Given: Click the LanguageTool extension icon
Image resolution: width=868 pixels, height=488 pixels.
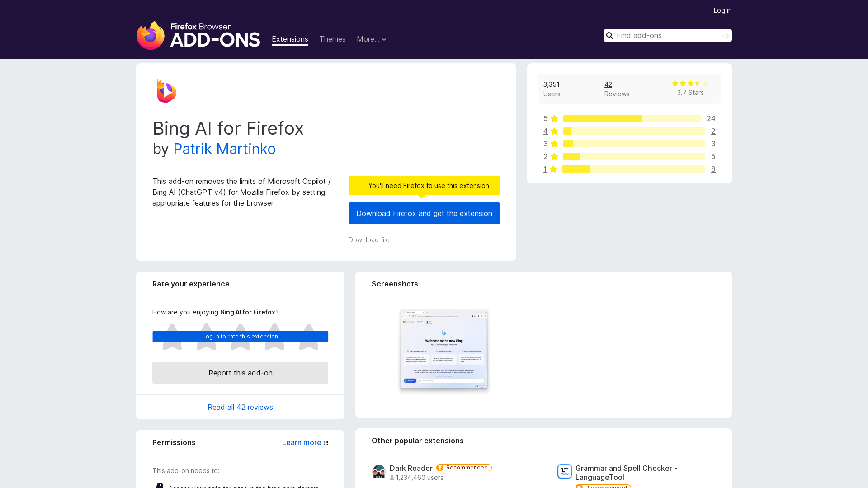Looking at the screenshot, I should (x=565, y=471).
